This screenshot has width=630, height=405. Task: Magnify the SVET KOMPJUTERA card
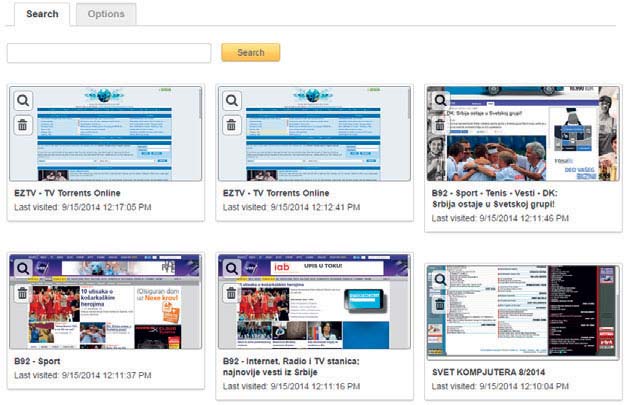pyautogui.click(x=440, y=279)
